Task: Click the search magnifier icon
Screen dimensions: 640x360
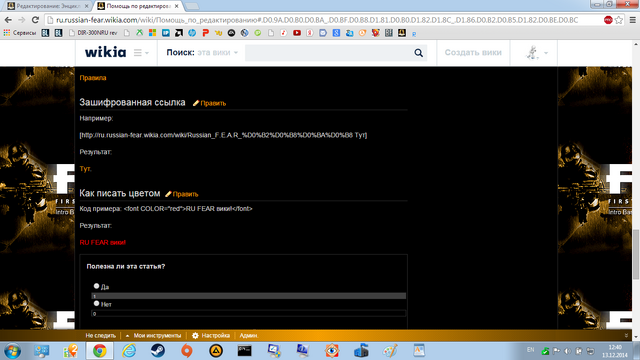Action: 418,53
